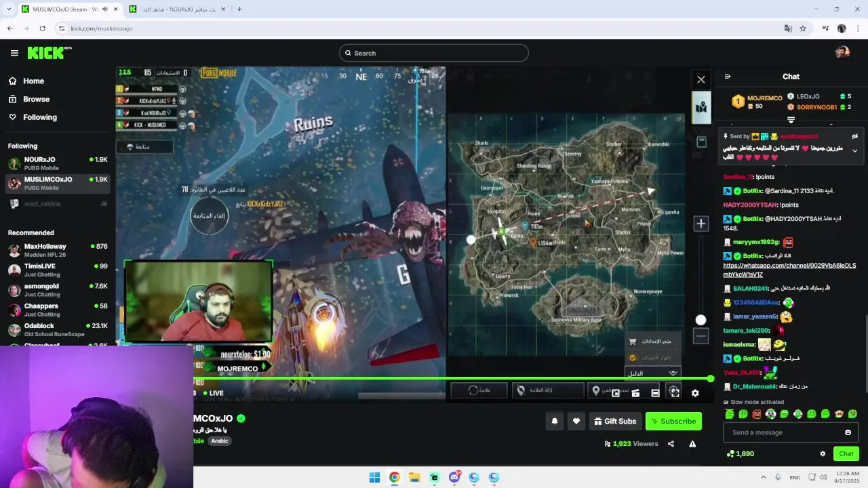Image resolution: width=868 pixels, height=488 pixels.
Task: Click the Arabic language tag
Action: [220, 441]
